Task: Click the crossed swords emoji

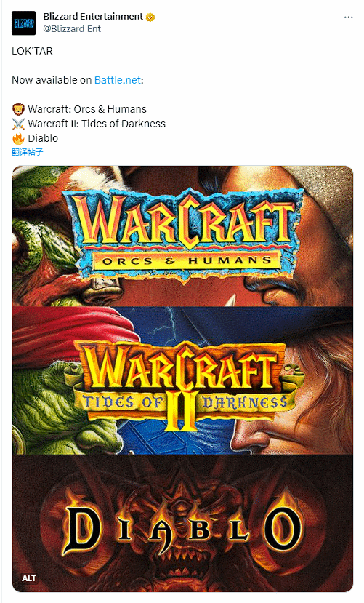Action: tap(18, 124)
